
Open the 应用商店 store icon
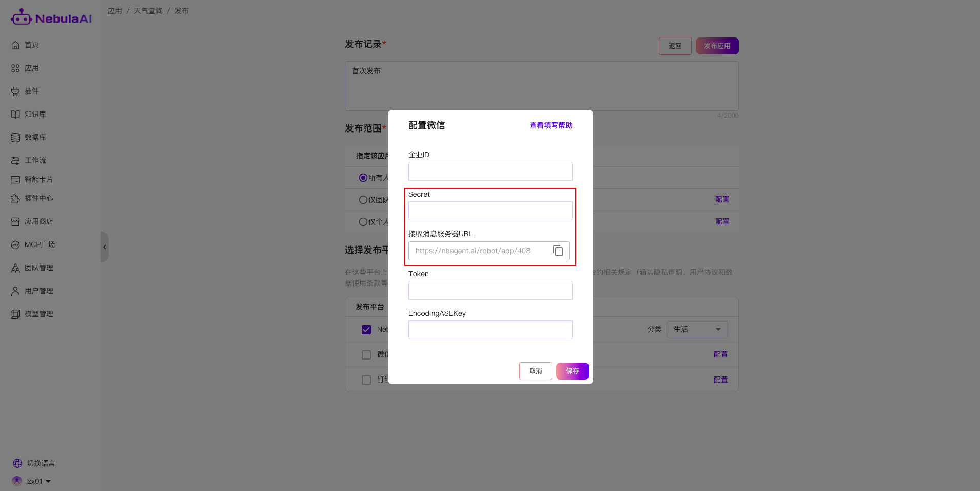point(15,222)
